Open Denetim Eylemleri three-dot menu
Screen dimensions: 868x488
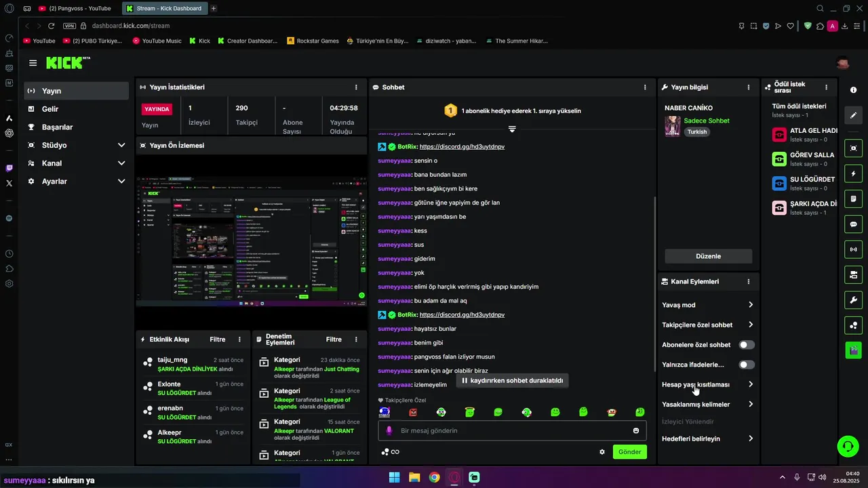click(356, 340)
